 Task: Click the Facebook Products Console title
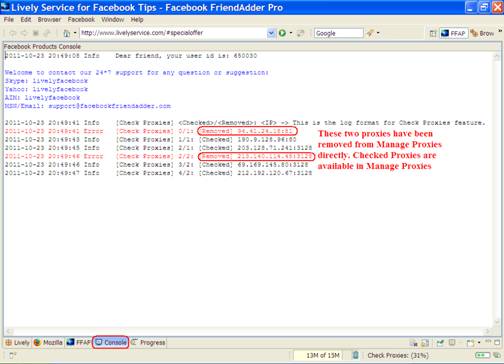coord(42,46)
